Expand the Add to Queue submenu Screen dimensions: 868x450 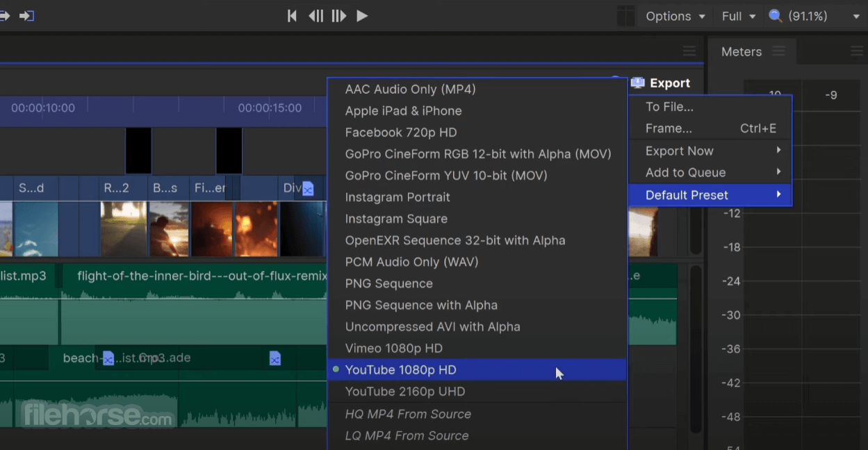(710, 172)
